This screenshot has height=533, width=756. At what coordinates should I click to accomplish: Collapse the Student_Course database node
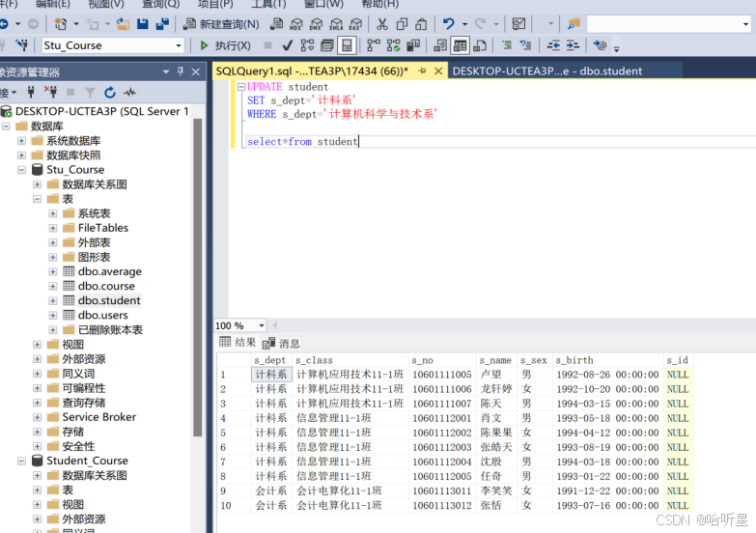(x=21, y=462)
